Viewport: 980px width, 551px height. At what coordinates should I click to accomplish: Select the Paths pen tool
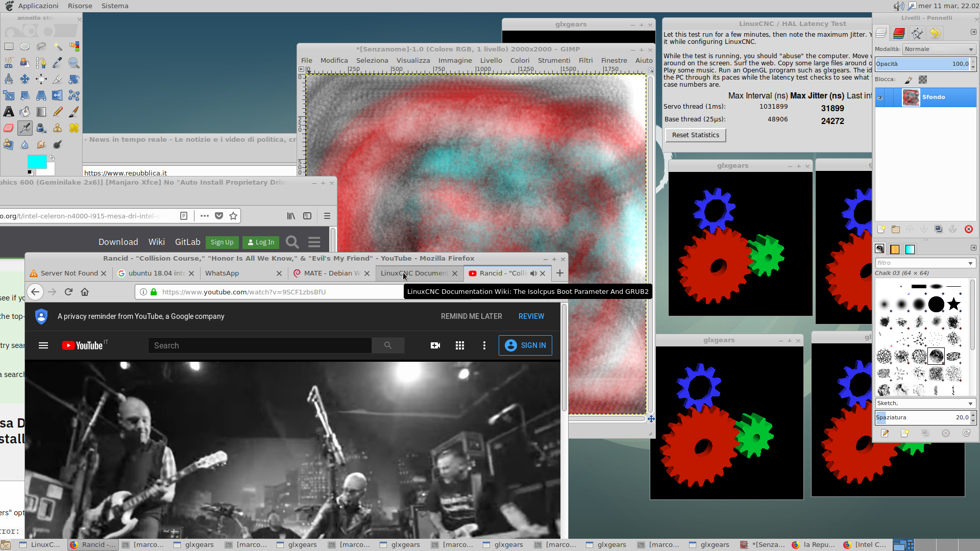(41, 63)
